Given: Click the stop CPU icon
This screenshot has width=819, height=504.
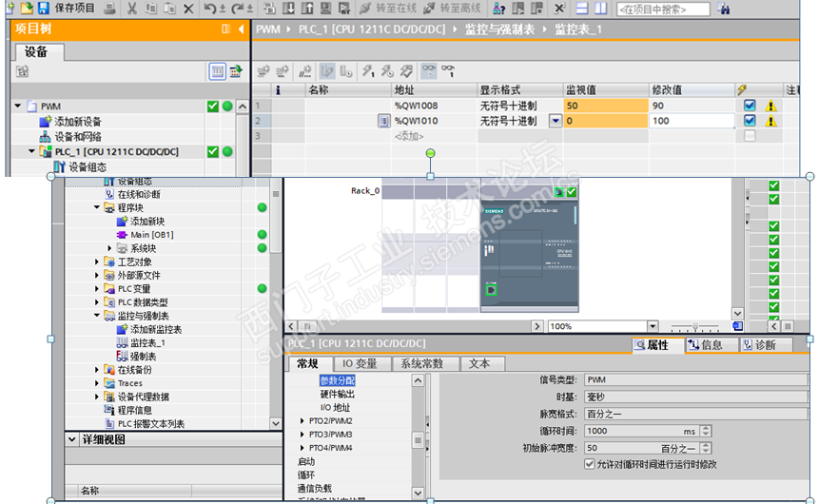Looking at the screenshot, I should click(536, 9).
